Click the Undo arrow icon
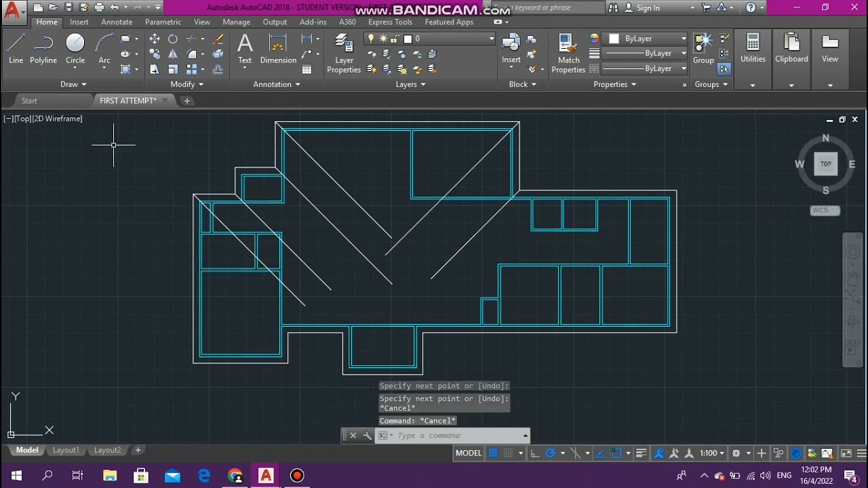This screenshot has height=488, width=868. 114,7
